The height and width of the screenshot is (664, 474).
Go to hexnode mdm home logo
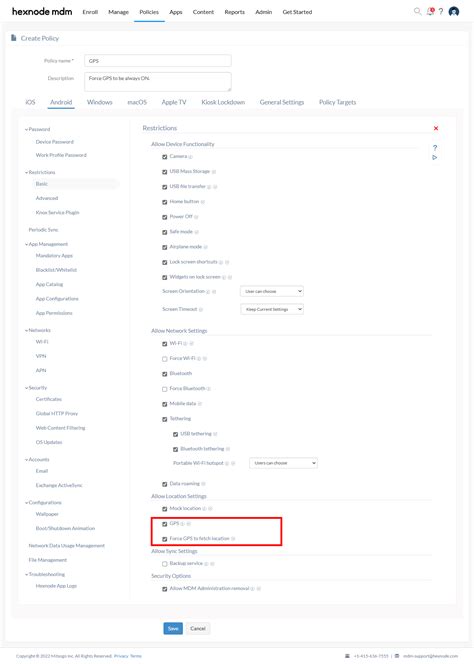[x=42, y=11]
